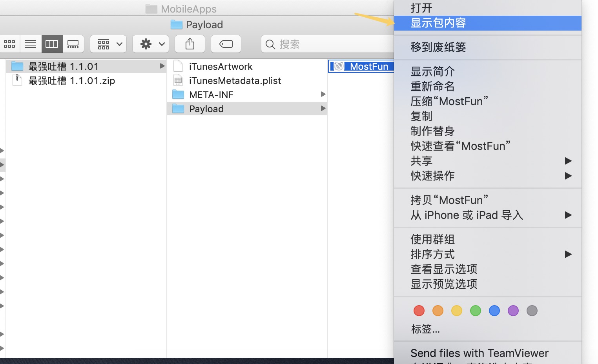
Task: Click the META-INF folder icon
Action: tap(178, 94)
